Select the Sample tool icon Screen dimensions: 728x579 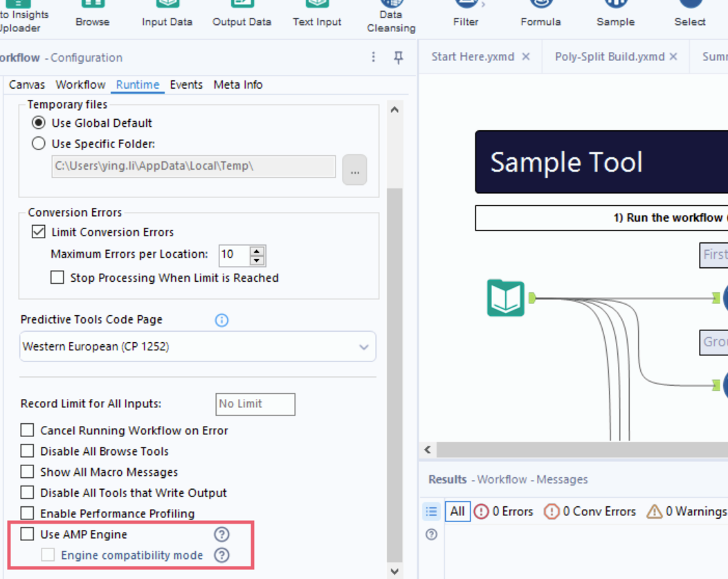[615, 6]
